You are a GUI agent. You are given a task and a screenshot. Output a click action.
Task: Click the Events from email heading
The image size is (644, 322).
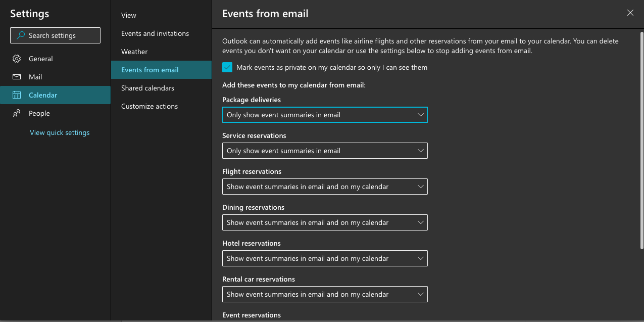pyautogui.click(x=265, y=14)
